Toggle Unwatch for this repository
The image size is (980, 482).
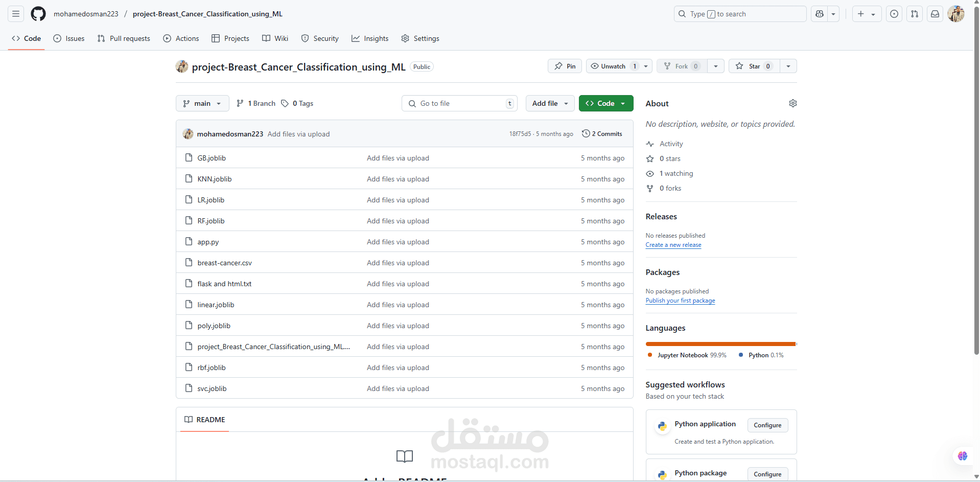(613, 66)
